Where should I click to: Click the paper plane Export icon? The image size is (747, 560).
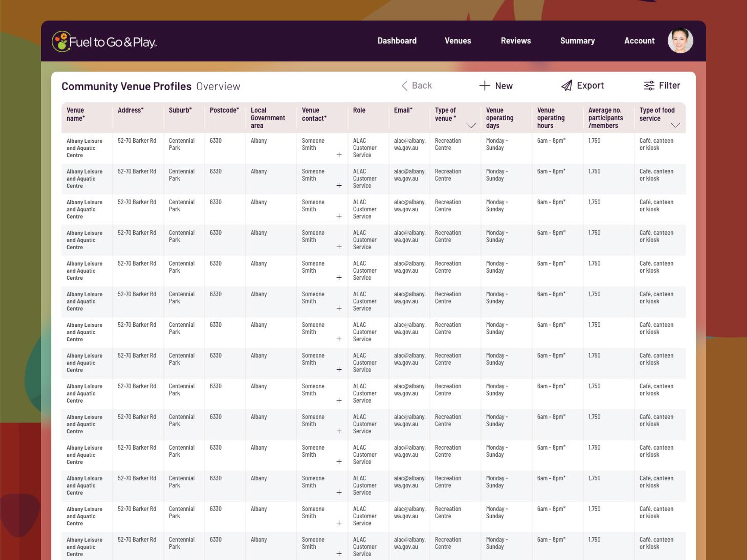point(567,86)
